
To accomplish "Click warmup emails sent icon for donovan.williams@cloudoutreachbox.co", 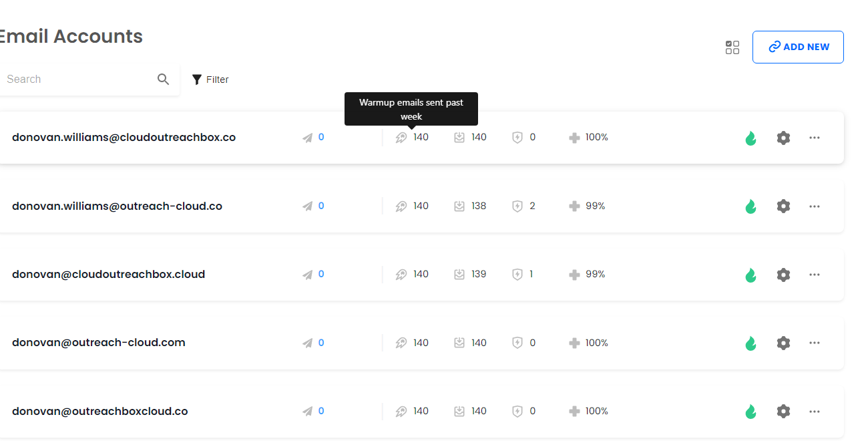I will click(x=401, y=138).
